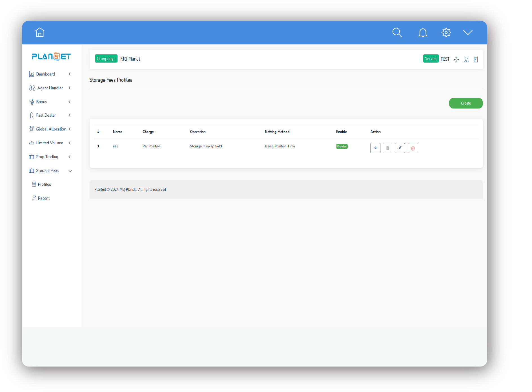Edit profile sss with pencil icon
532x392 pixels.
(400, 148)
